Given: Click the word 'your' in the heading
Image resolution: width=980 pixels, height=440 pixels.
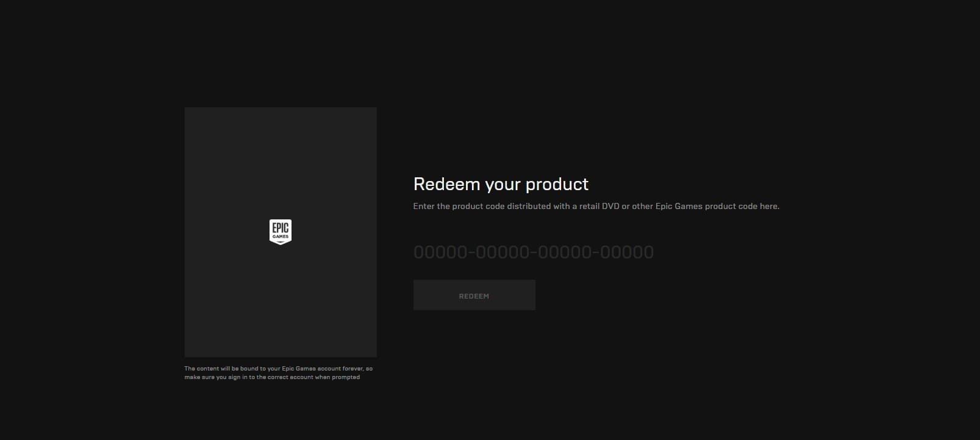Looking at the screenshot, I should (503, 184).
